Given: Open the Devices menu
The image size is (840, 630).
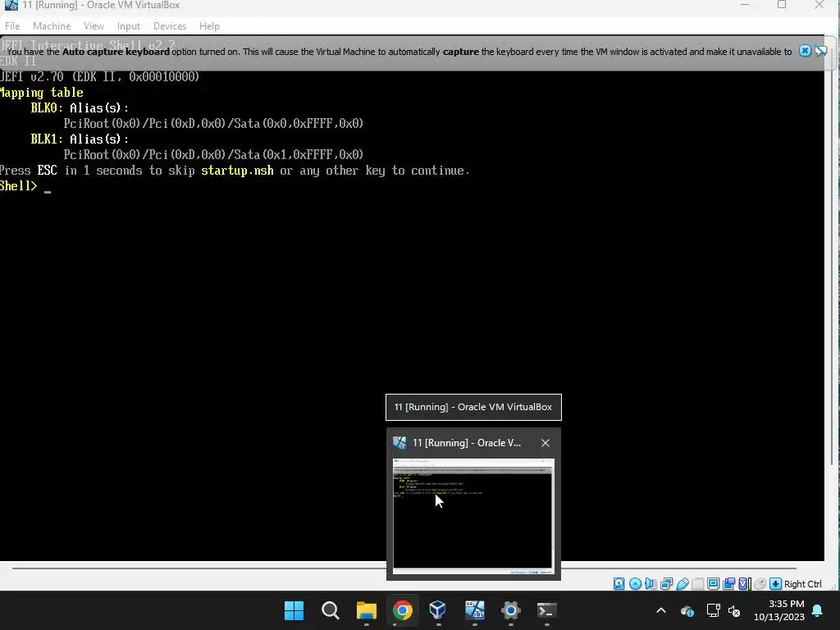Looking at the screenshot, I should click(170, 25).
